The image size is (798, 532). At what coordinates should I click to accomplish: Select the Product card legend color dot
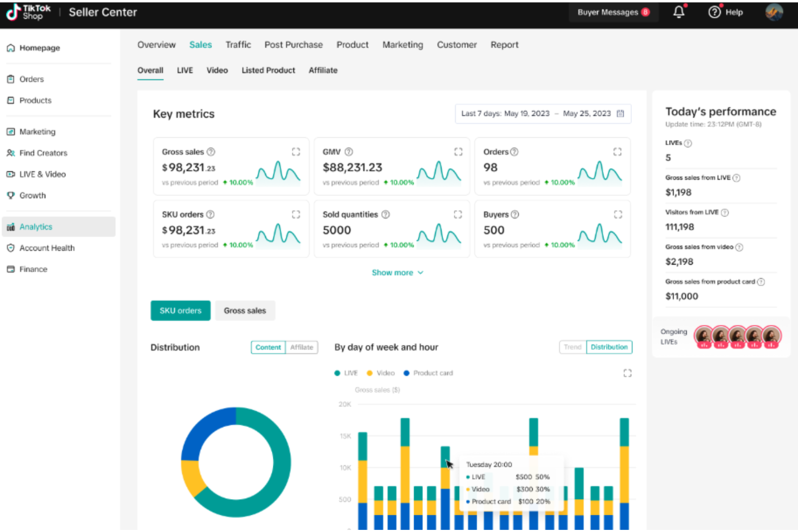click(x=406, y=372)
